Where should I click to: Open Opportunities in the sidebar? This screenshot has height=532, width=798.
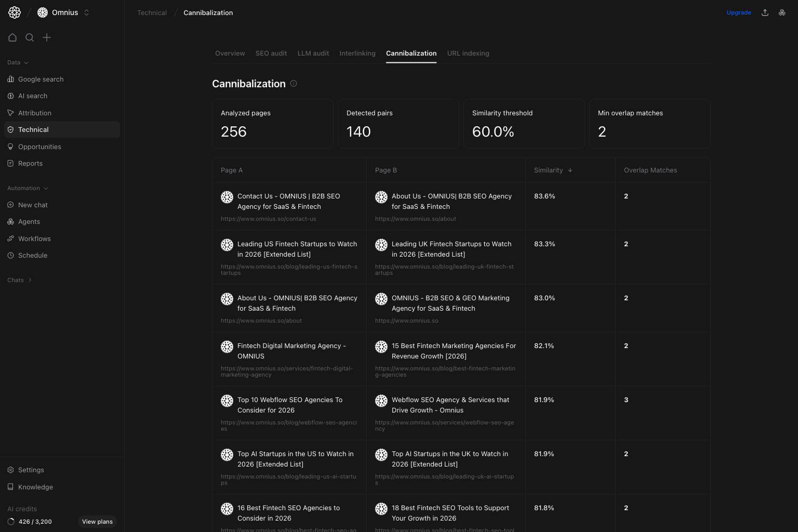click(62, 147)
